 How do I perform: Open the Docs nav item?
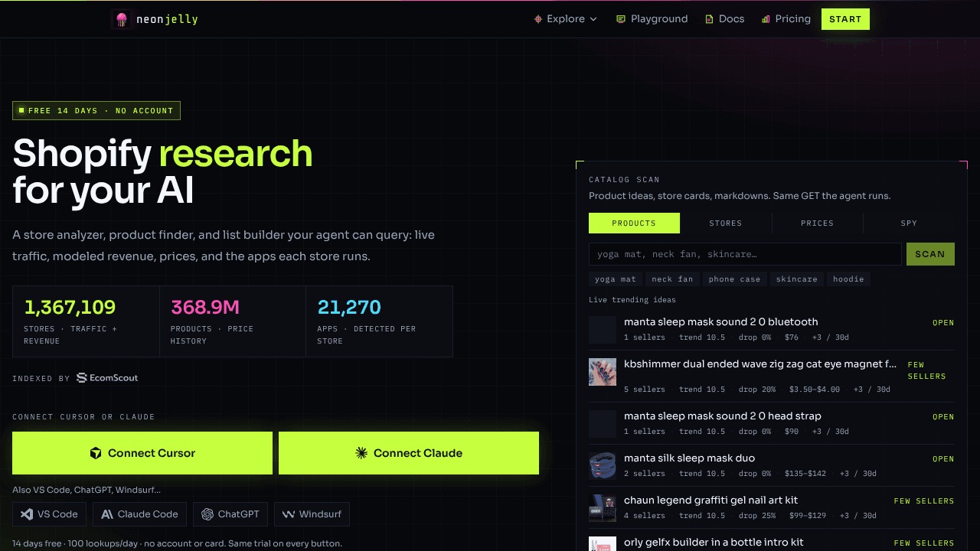point(724,19)
